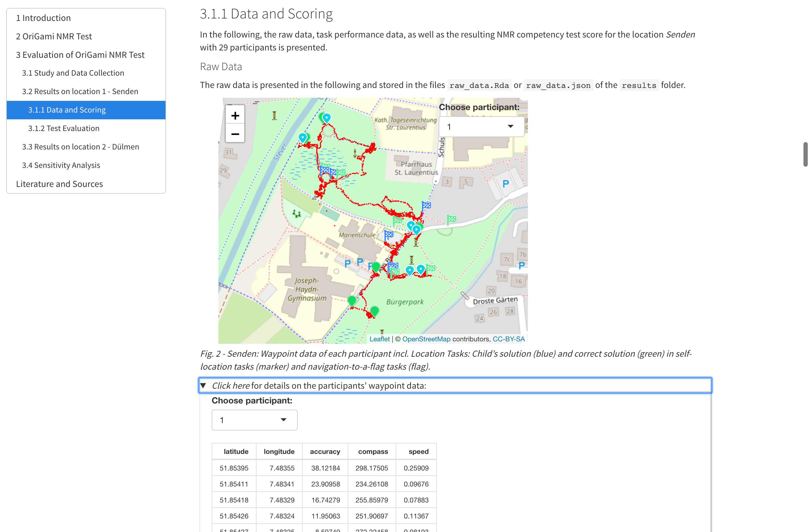Collapse the waypoint data details section
The width and height of the screenshot is (809, 532).
(203, 386)
